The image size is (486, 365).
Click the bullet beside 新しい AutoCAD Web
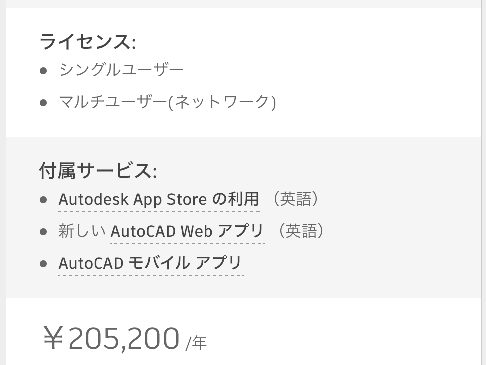[43, 231]
